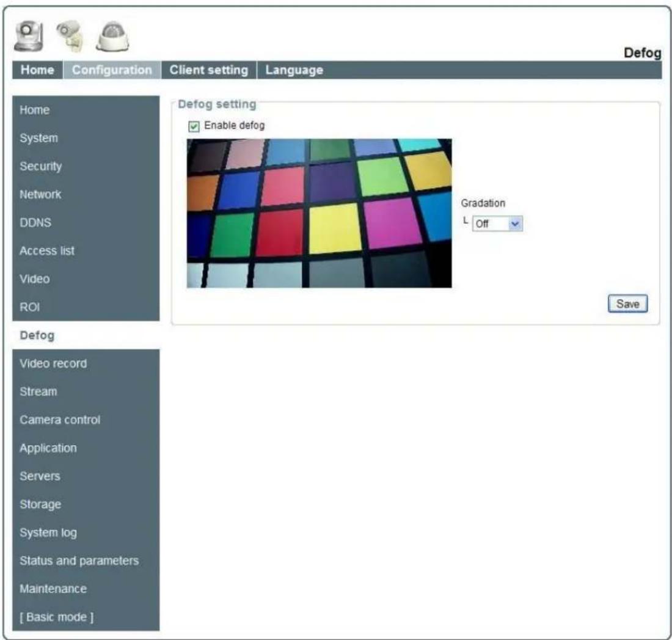Click the Save button
The width and height of the screenshot is (672, 640).
click(x=627, y=304)
